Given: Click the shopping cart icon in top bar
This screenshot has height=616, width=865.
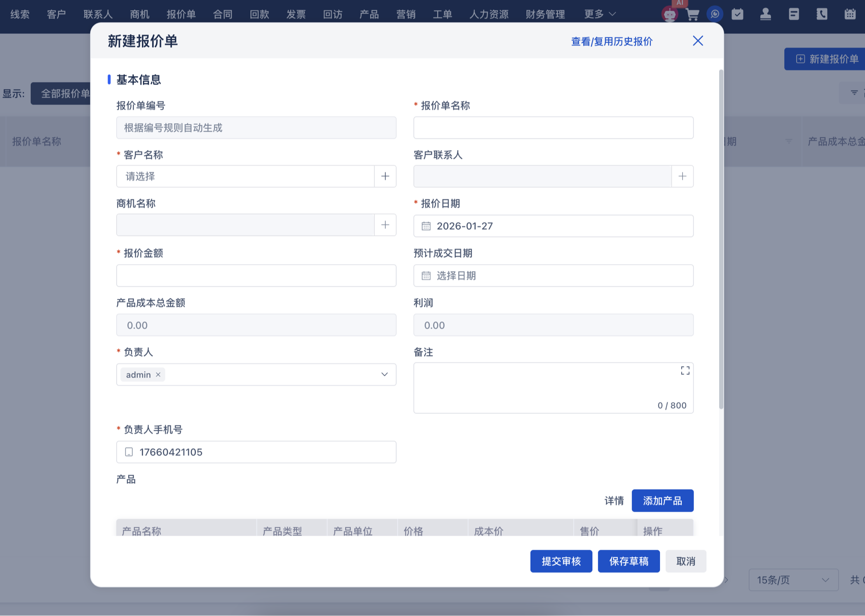Looking at the screenshot, I should [692, 14].
